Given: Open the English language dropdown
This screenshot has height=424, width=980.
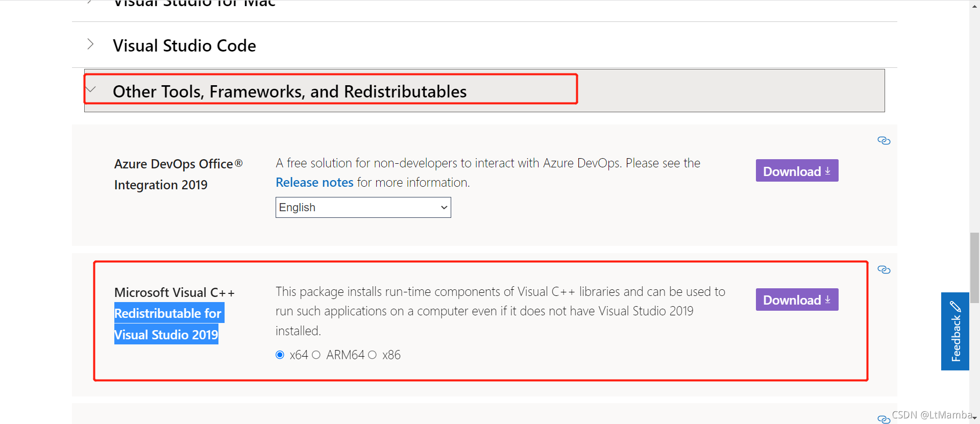Looking at the screenshot, I should [363, 208].
